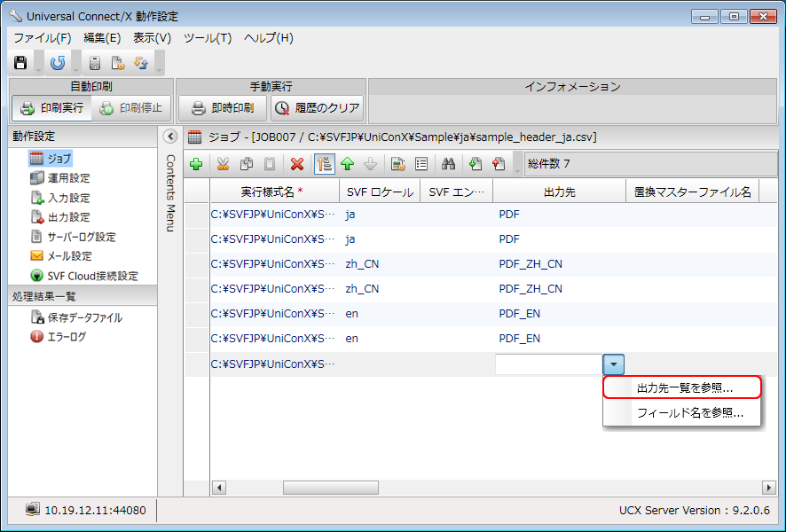This screenshot has height=532, width=786.
Task: Click the 10.19.12.11:44080 server address
Action: pos(96,511)
